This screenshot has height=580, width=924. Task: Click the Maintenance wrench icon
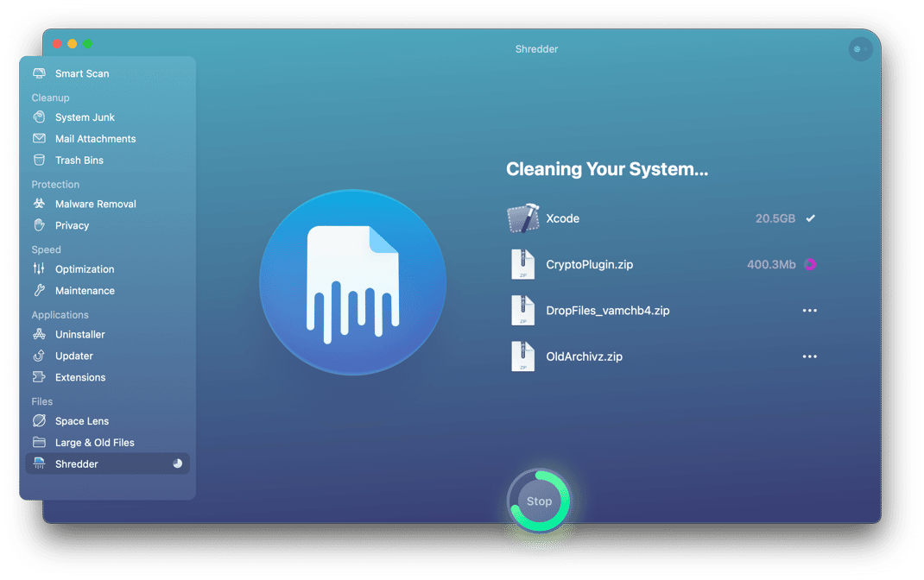pyautogui.click(x=39, y=290)
